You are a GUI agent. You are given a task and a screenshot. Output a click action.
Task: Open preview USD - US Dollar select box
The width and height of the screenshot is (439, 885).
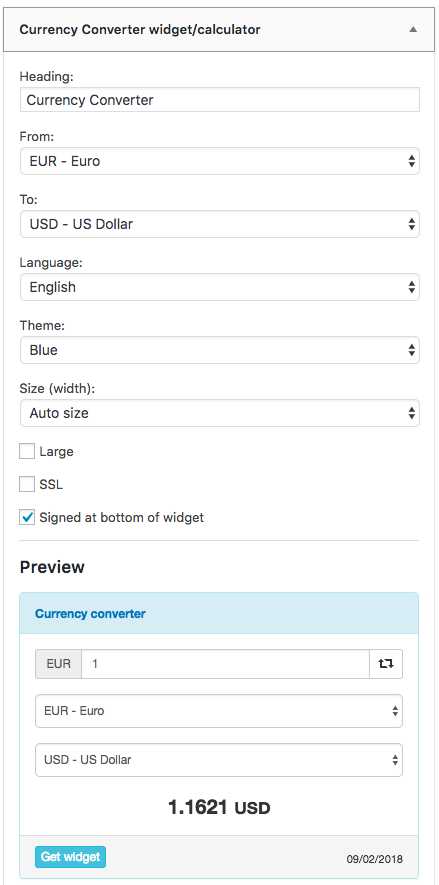coord(219,760)
